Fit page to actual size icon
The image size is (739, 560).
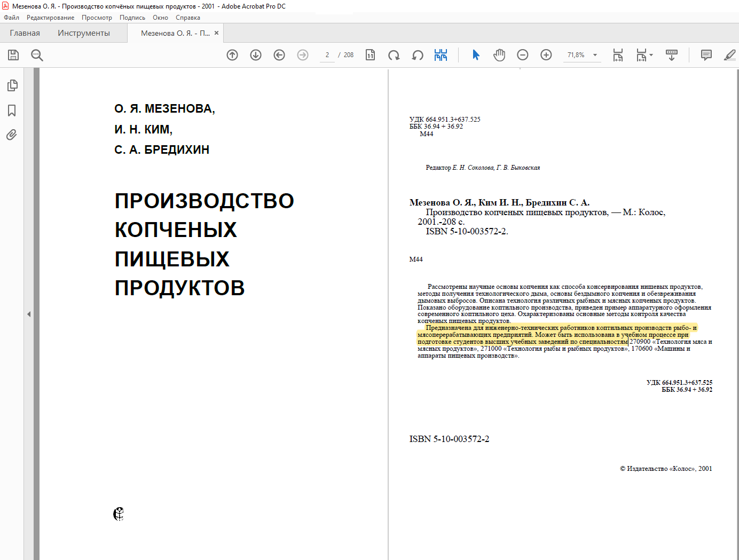370,55
